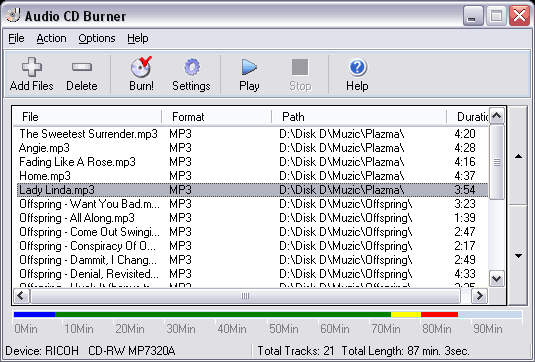This screenshot has height=362, width=535.
Task: Click yellow segment of capacity bar
Action: pos(406,314)
